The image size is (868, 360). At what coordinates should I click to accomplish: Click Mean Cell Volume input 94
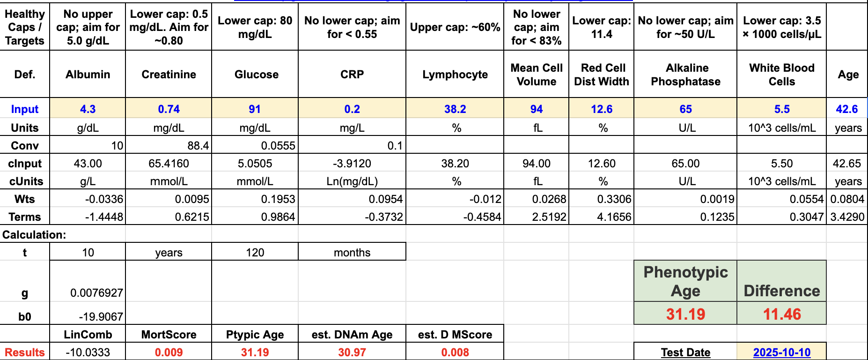coord(536,109)
